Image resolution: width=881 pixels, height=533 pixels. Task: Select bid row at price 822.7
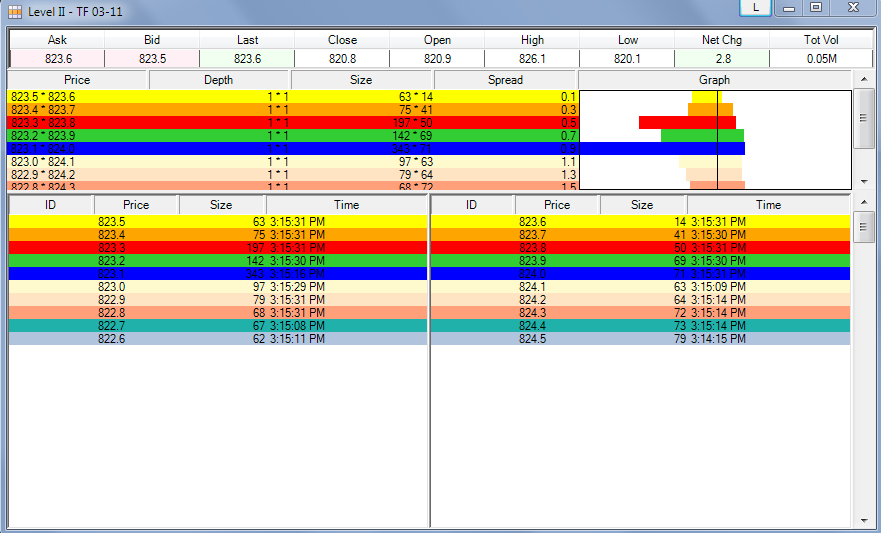(x=218, y=326)
